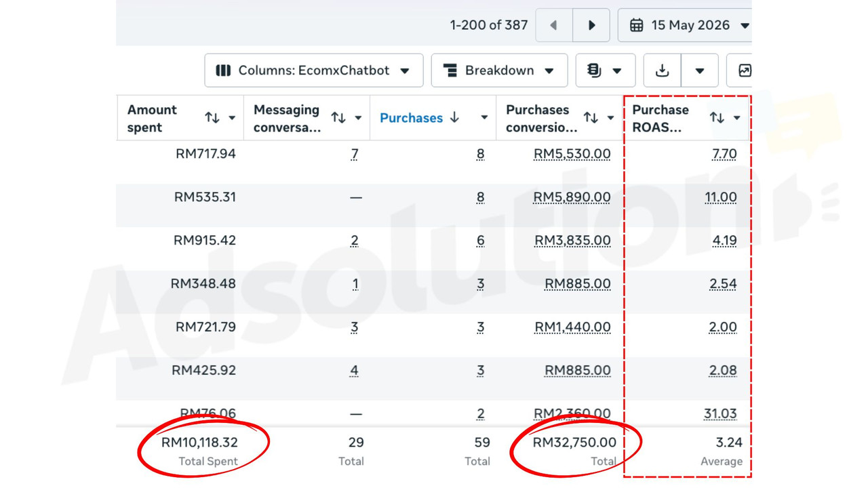This screenshot has height=488, width=868.
Task: Open Purchases column options arrow
Action: (x=484, y=118)
